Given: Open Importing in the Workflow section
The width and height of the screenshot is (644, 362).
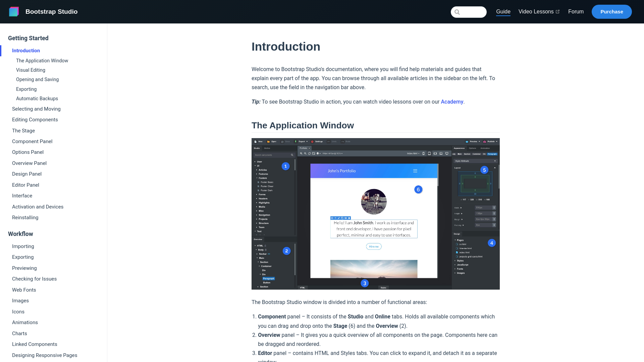Looking at the screenshot, I should (23, 246).
